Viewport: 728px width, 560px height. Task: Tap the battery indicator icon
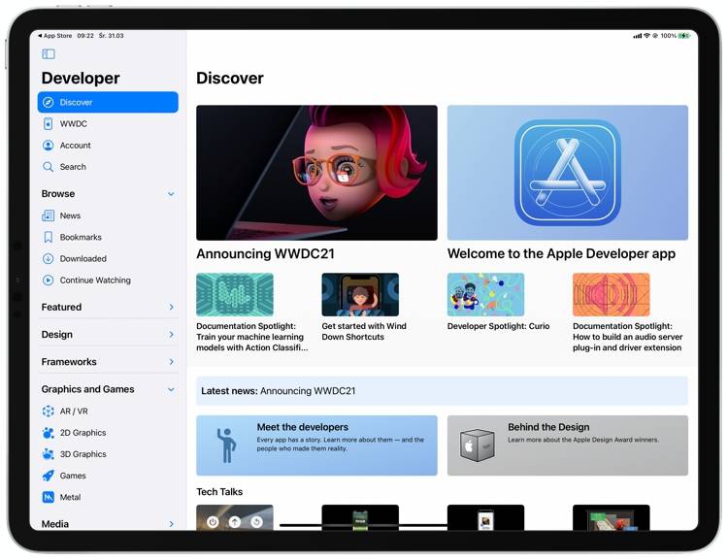pyautogui.click(x=683, y=36)
